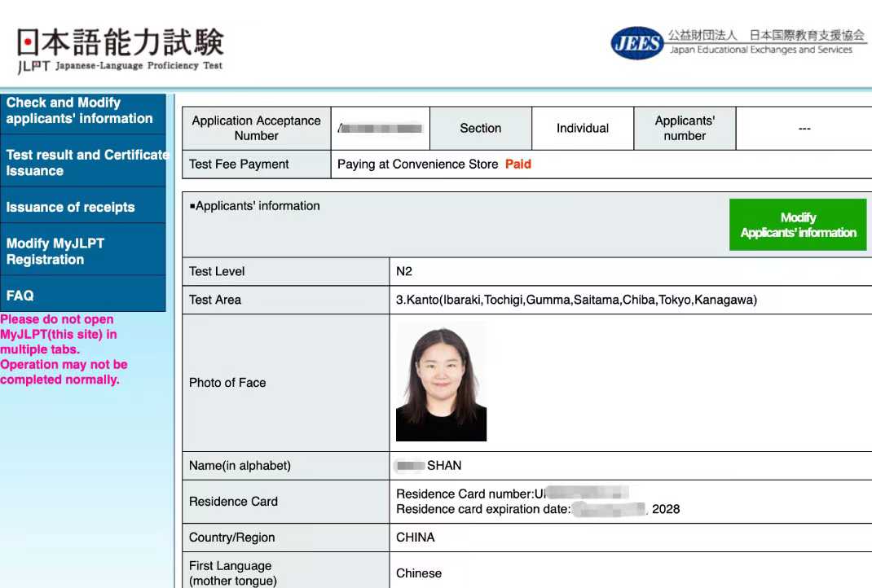872x588 pixels.
Task: Open Check and Modify applicants' information
Action: click(80, 111)
